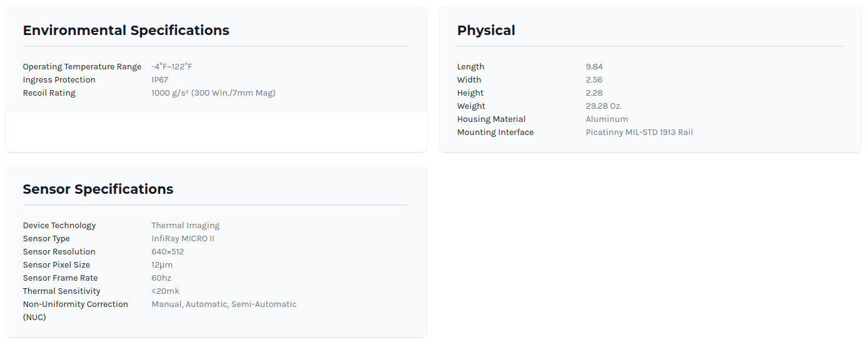Select the Width value 2.56
Screen dimensions: 868x342
[594, 80]
